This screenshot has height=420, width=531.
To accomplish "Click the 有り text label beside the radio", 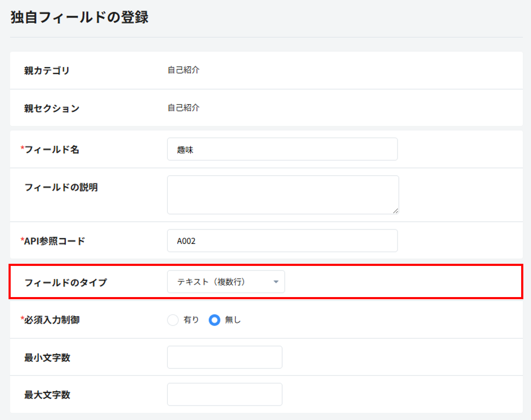I will tap(191, 320).
